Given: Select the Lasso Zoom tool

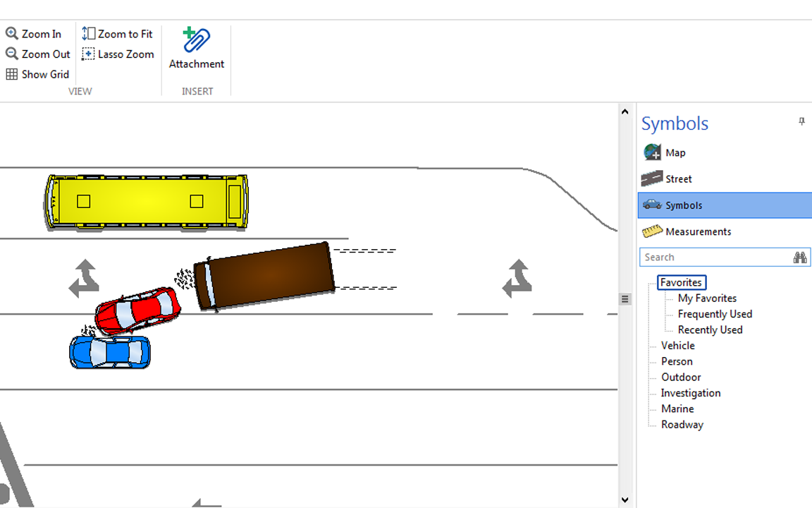Looking at the screenshot, I should point(118,54).
